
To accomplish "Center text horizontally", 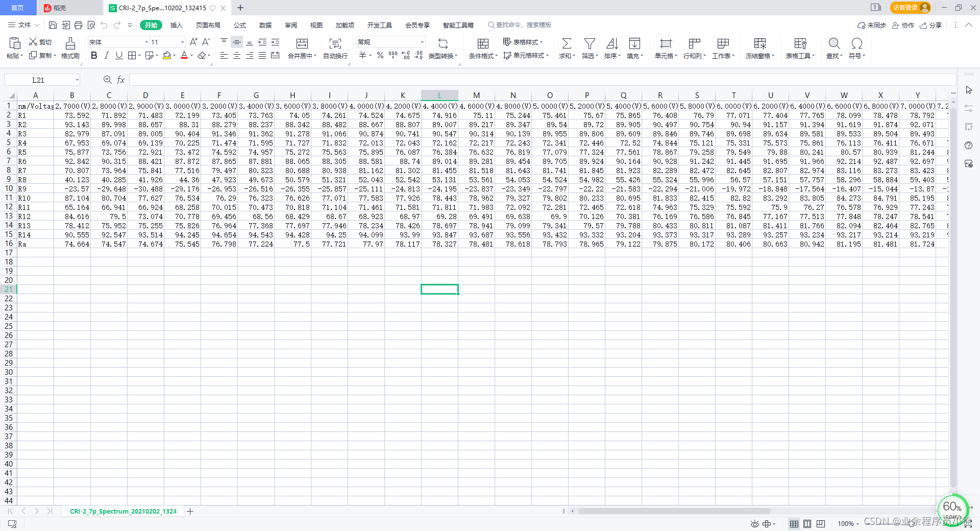I will 237,55.
